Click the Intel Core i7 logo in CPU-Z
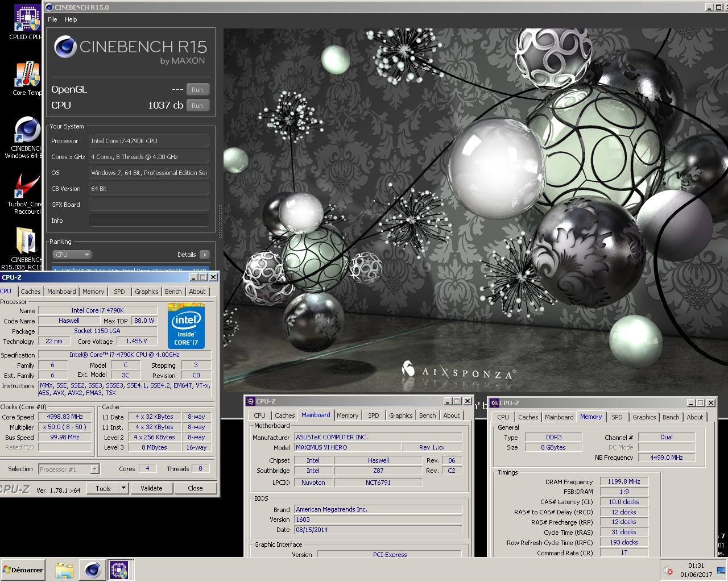Viewport: 728px width, 582px height. click(x=186, y=326)
